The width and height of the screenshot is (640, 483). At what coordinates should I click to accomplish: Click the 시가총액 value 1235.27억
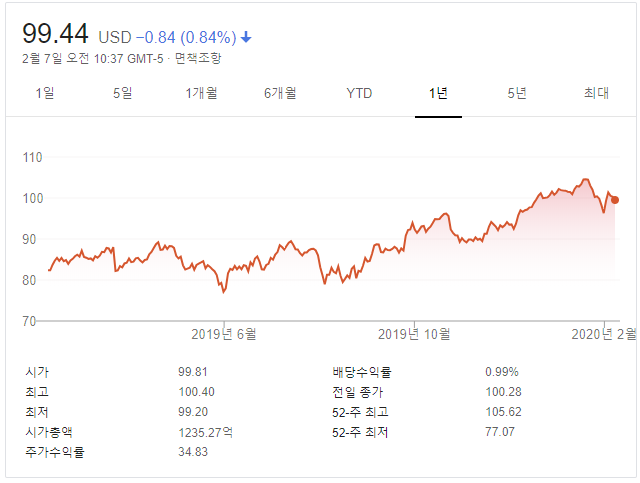coord(205,432)
